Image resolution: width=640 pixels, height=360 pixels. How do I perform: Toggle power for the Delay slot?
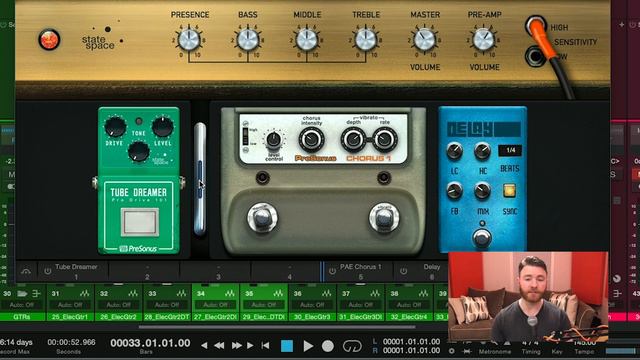(403, 271)
